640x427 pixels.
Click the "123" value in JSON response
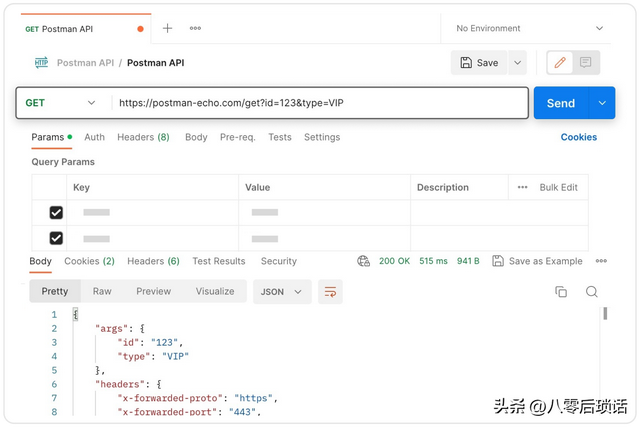[x=164, y=342]
